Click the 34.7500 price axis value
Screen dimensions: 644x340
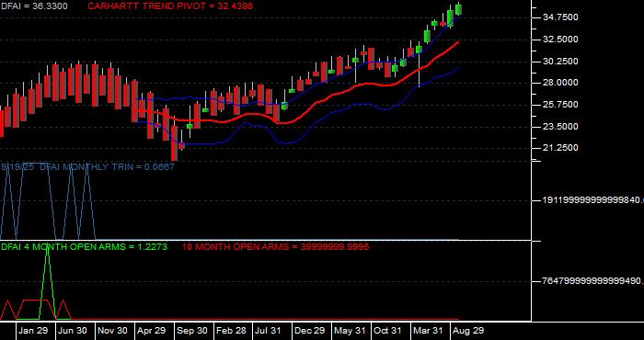tap(560, 17)
